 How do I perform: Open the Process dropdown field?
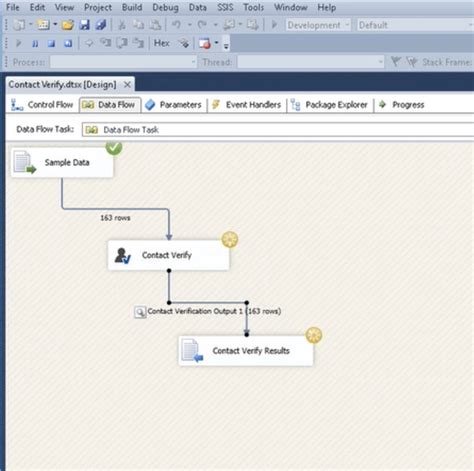tap(123, 62)
